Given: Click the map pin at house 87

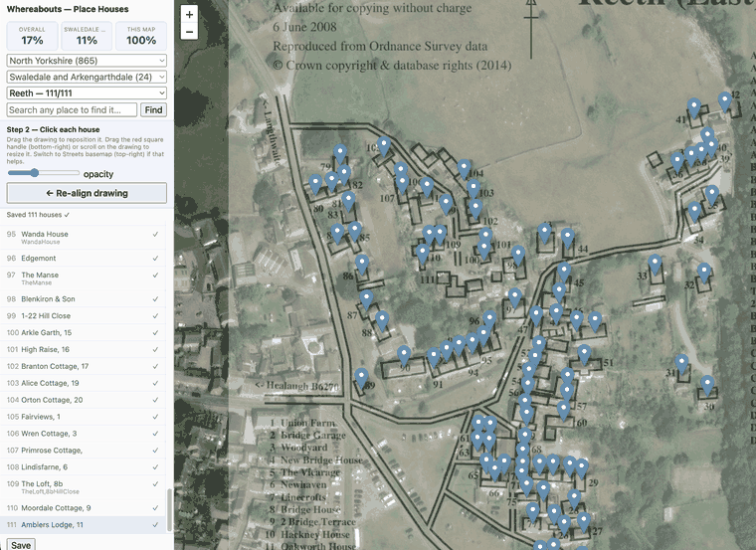Looking at the screenshot, I should coord(366,300).
